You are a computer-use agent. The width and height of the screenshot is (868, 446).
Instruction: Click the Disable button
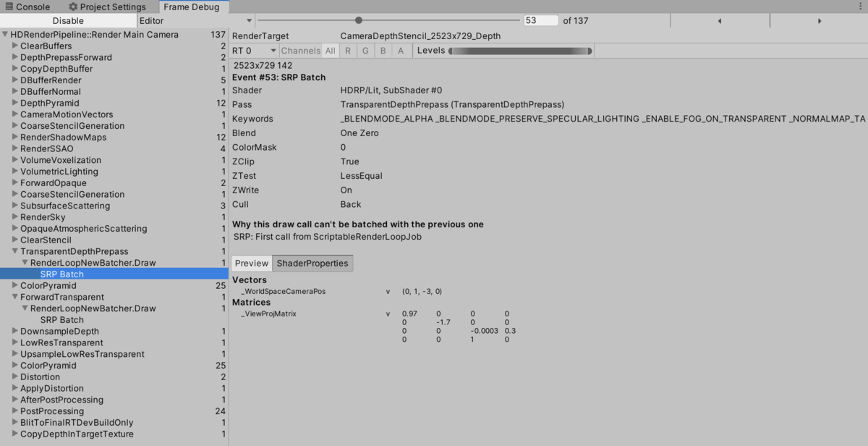pyautogui.click(x=68, y=21)
